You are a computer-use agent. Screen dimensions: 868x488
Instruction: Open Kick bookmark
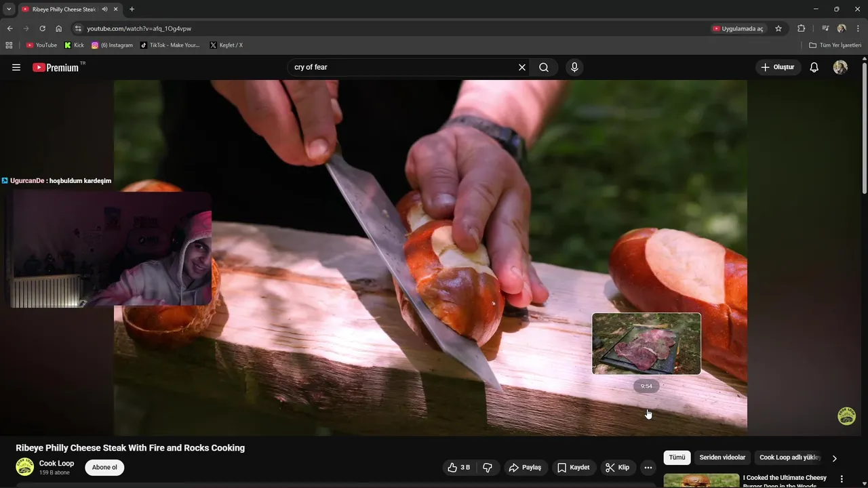pyautogui.click(x=74, y=45)
